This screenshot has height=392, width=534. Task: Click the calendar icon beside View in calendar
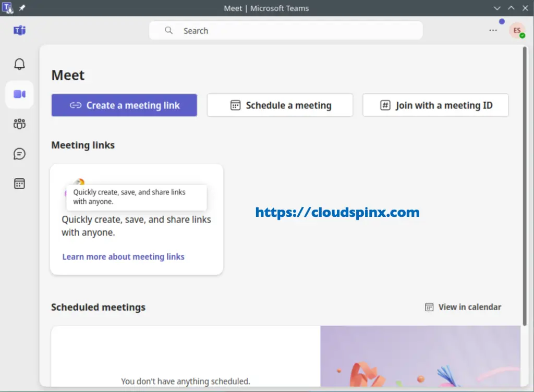point(429,307)
